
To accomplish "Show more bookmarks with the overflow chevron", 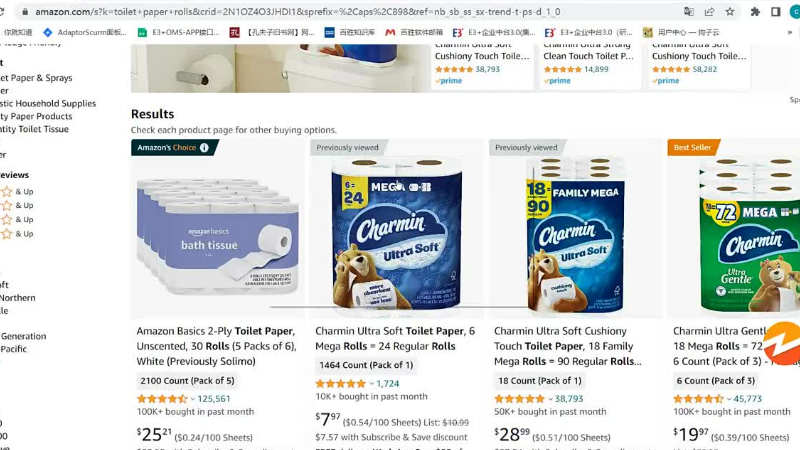I will point(790,32).
